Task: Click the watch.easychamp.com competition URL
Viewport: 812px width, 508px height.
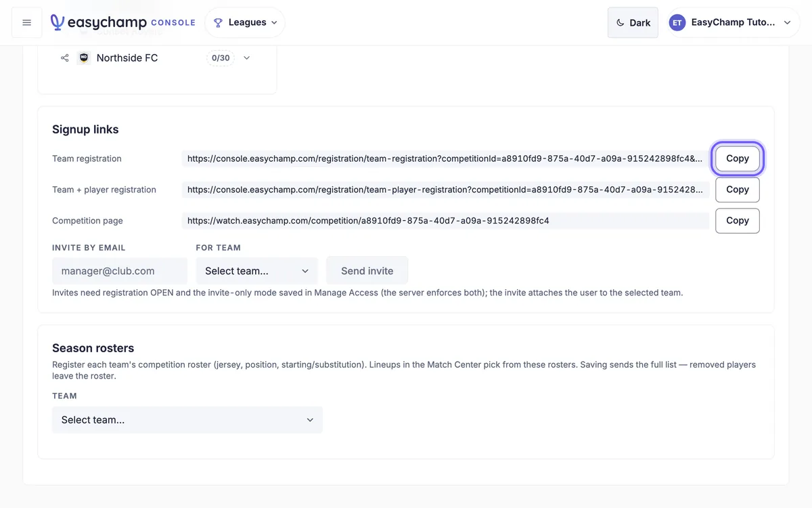Action: coord(445,220)
